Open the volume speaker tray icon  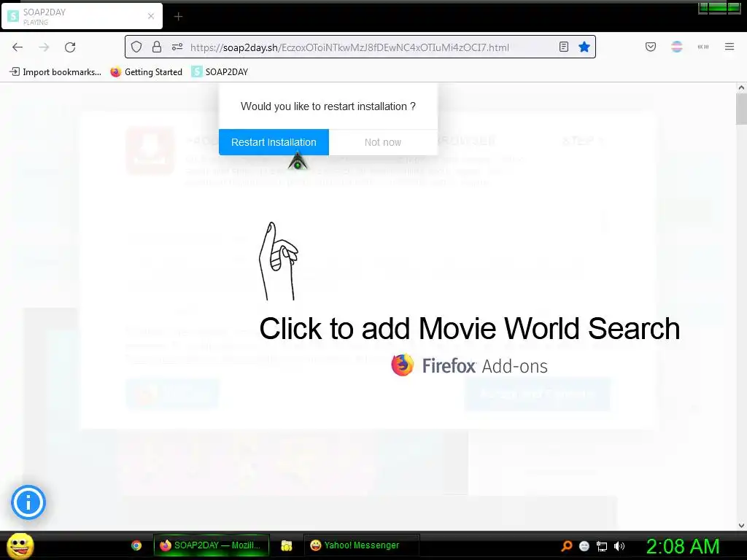coord(619,546)
